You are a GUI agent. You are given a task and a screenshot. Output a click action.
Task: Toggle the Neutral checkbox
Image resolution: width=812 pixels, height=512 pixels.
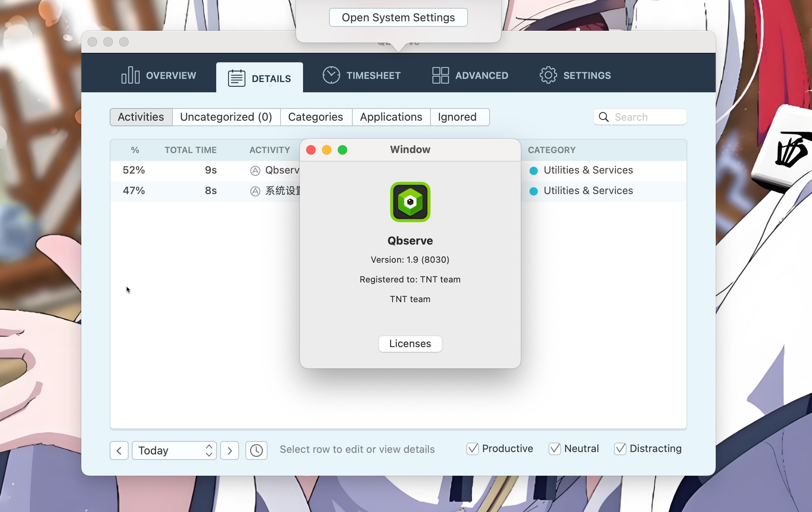[555, 449]
